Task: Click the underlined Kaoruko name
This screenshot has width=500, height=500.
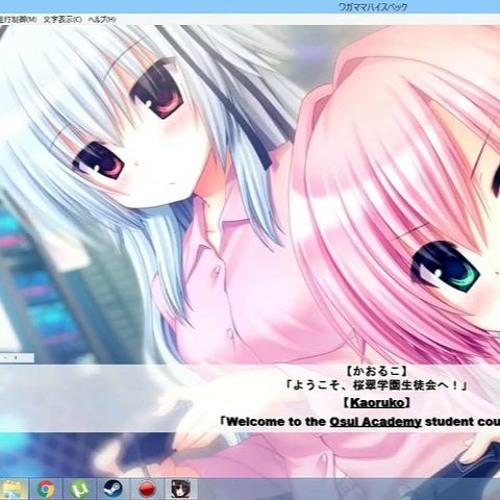Action: [x=377, y=403]
